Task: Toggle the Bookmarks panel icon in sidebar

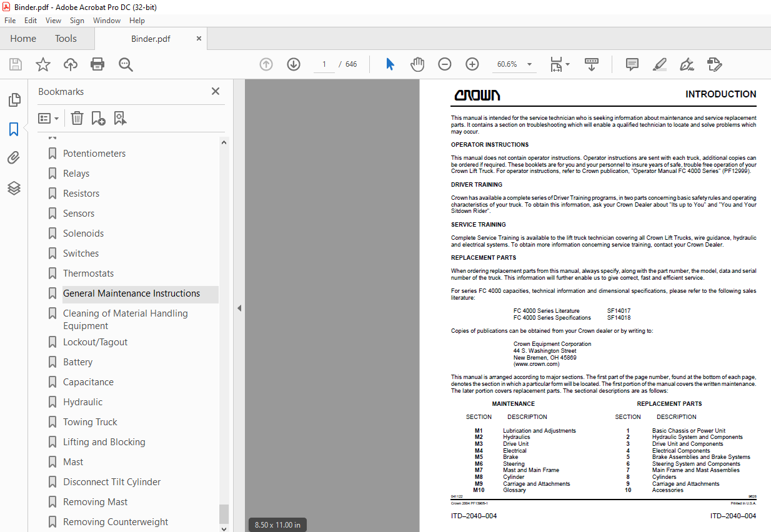Action: (14, 129)
